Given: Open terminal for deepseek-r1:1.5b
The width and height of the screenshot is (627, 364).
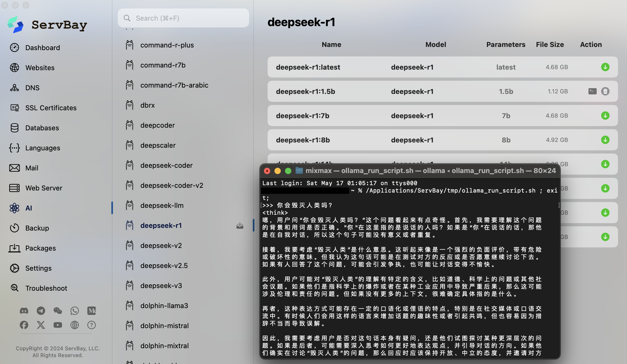Looking at the screenshot, I should coord(592,91).
